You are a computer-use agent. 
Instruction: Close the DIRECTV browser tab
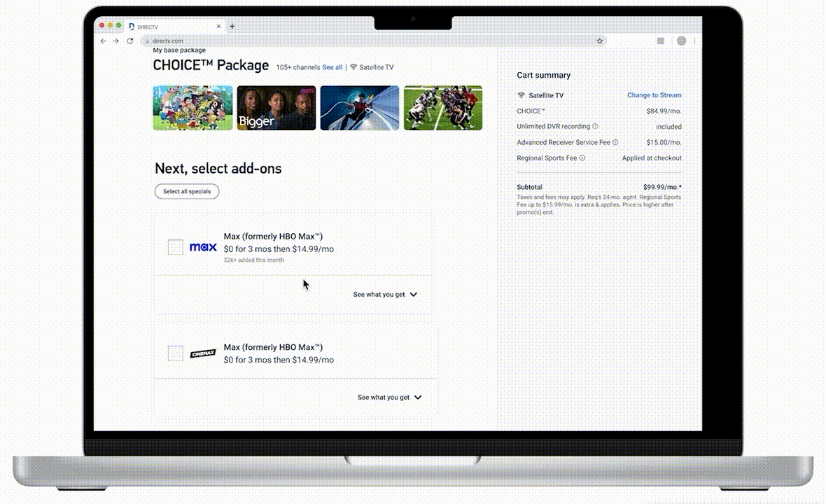tap(218, 27)
